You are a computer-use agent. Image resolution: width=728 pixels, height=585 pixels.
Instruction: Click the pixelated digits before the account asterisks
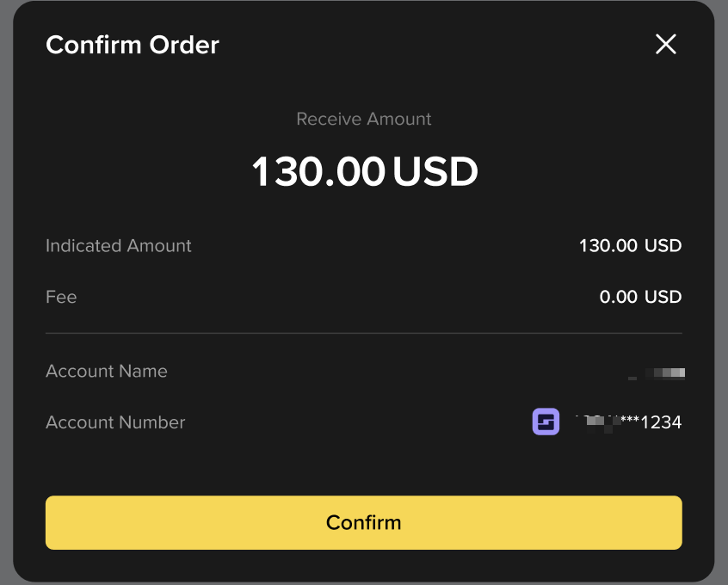coord(598,422)
